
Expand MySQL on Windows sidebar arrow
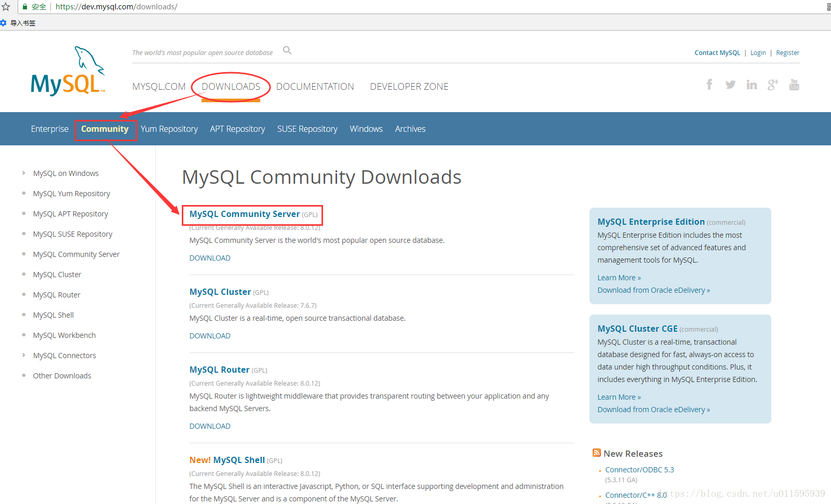24,173
